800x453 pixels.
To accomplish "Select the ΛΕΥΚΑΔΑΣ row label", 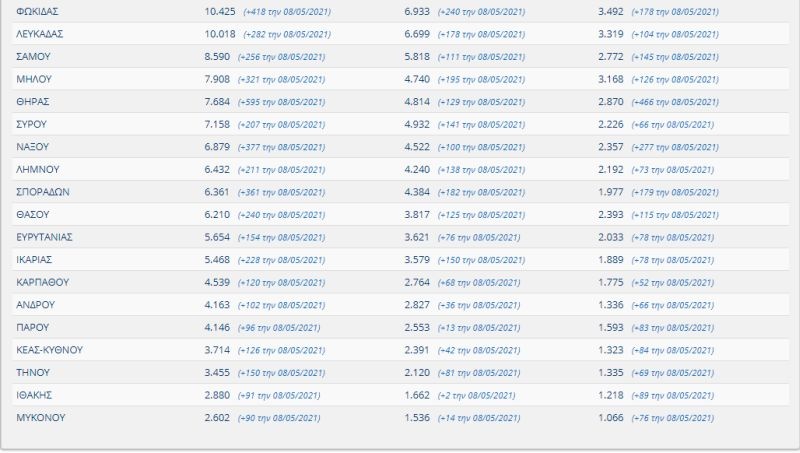I will [x=41, y=34].
